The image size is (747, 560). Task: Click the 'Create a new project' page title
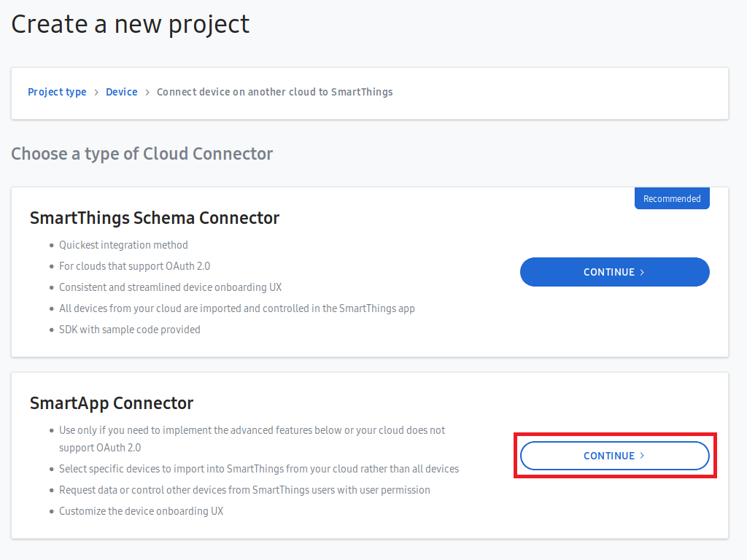(130, 24)
